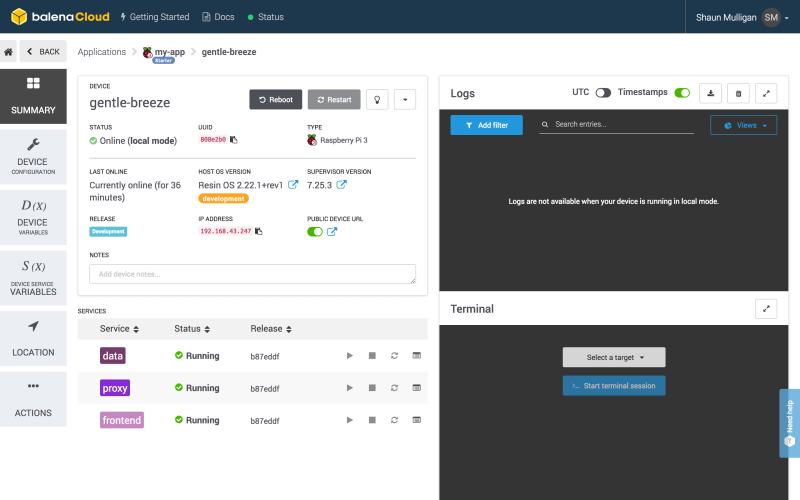The width and height of the screenshot is (800, 500).
Task: Open the Summary sidebar tab
Action: (33, 96)
